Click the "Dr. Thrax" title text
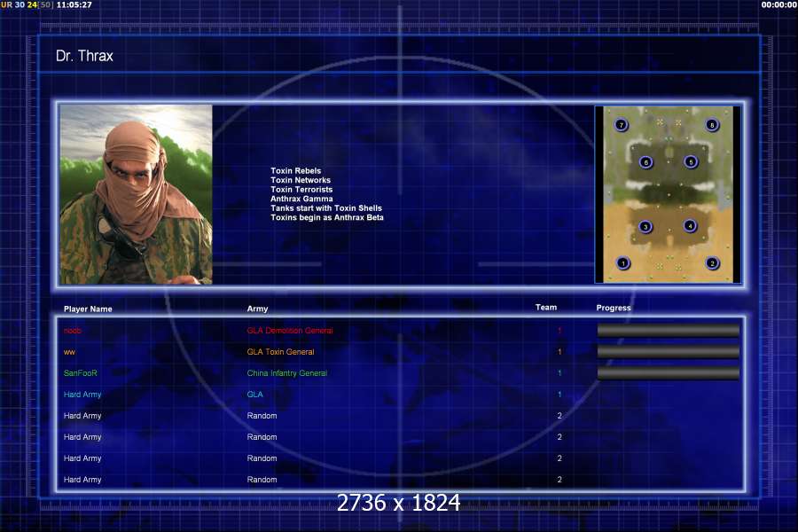The height and width of the screenshot is (532, 798). [x=84, y=56]
